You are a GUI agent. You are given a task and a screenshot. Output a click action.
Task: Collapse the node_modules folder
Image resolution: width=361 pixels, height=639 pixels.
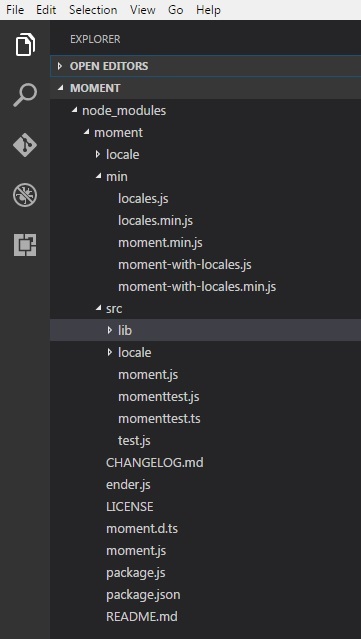tap(205, 110)
